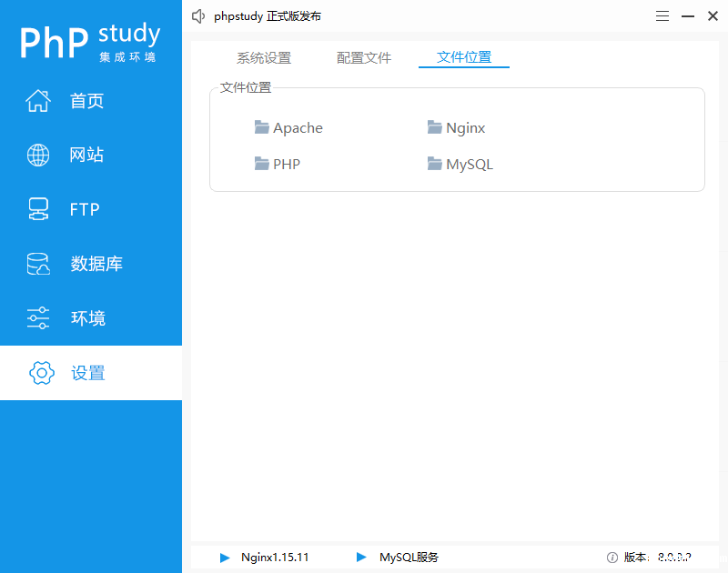This screenshot has height=573, width=728.
Task: Click the speaker announcement icon
Action: pos(198,16)
